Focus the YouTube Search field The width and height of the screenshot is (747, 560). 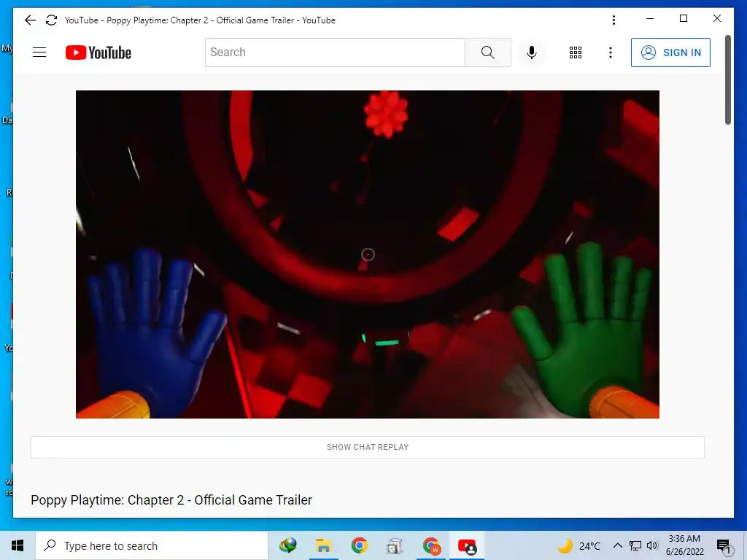click(335, 52)
